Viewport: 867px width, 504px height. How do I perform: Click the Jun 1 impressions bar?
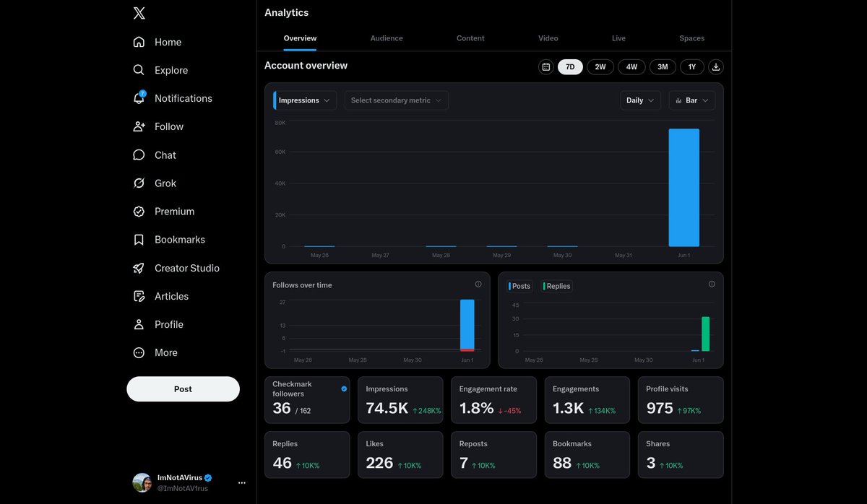pyautogui.click(x=683, y=188)
